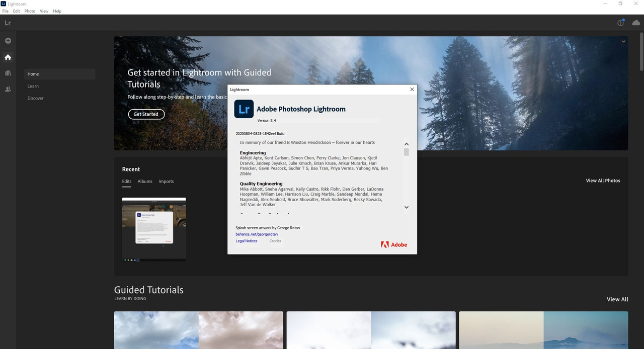Screen dimensions: 644x349
Task: Open the View menu
Action: (44, 11)
